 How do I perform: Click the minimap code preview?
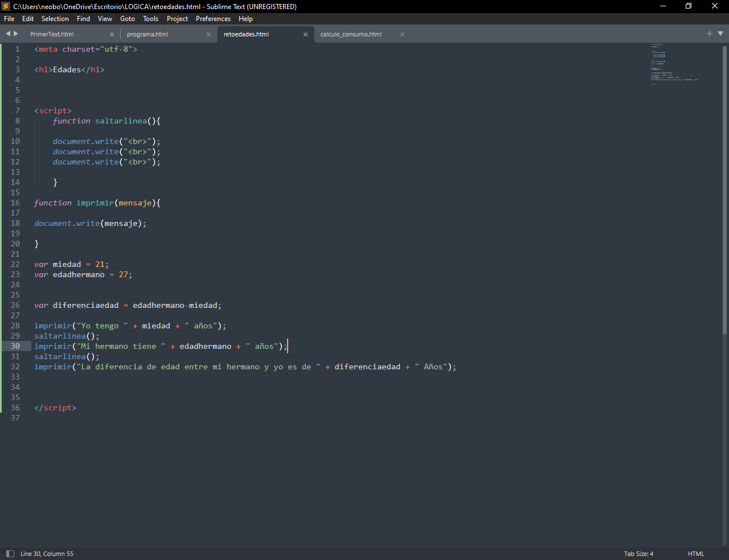click(674, 64)
